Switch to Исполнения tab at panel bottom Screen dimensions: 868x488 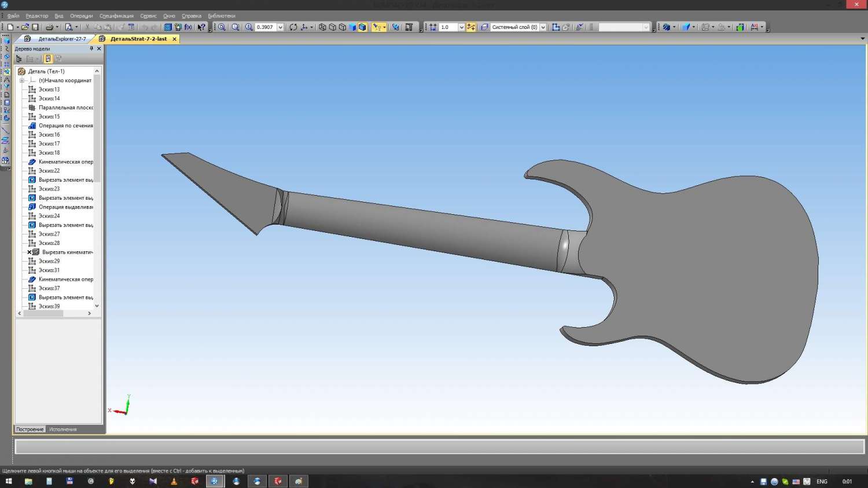pyautogui.click(x=62, y=430)
